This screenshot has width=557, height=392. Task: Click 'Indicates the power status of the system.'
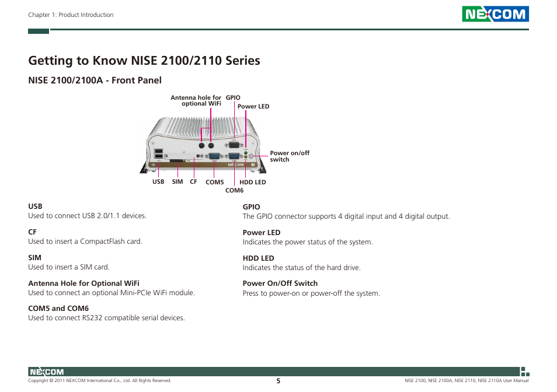(x=308, y=242)
